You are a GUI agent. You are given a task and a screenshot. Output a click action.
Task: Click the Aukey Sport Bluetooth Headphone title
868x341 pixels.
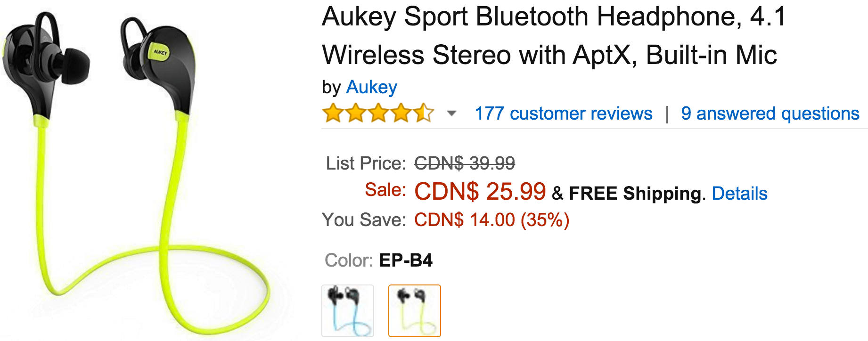coord(554,36)
